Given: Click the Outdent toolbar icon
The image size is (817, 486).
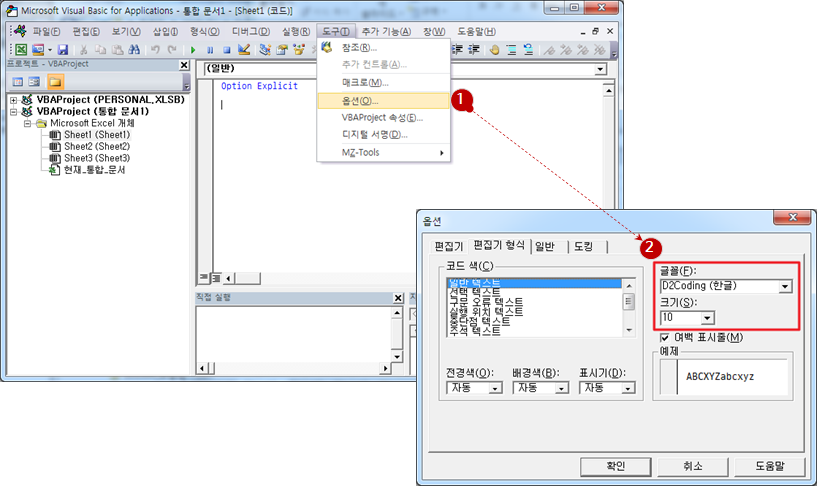Looking at the screenshot, I should click(474, 49).
